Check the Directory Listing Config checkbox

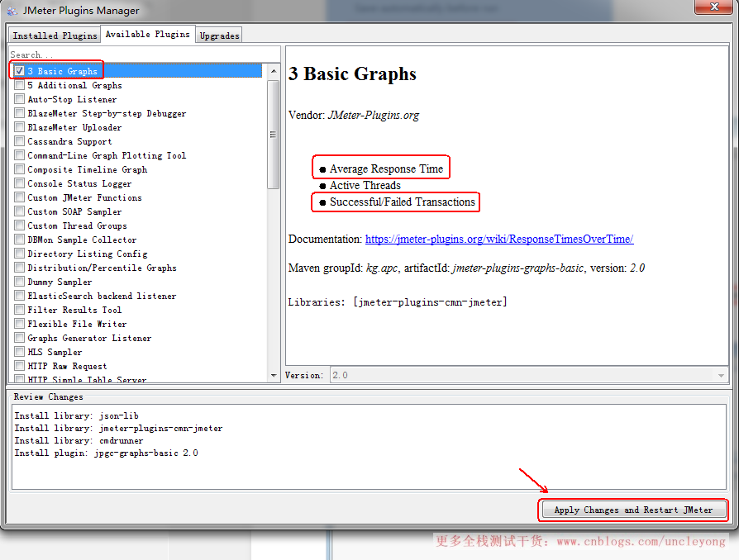[x=19, y=254]
